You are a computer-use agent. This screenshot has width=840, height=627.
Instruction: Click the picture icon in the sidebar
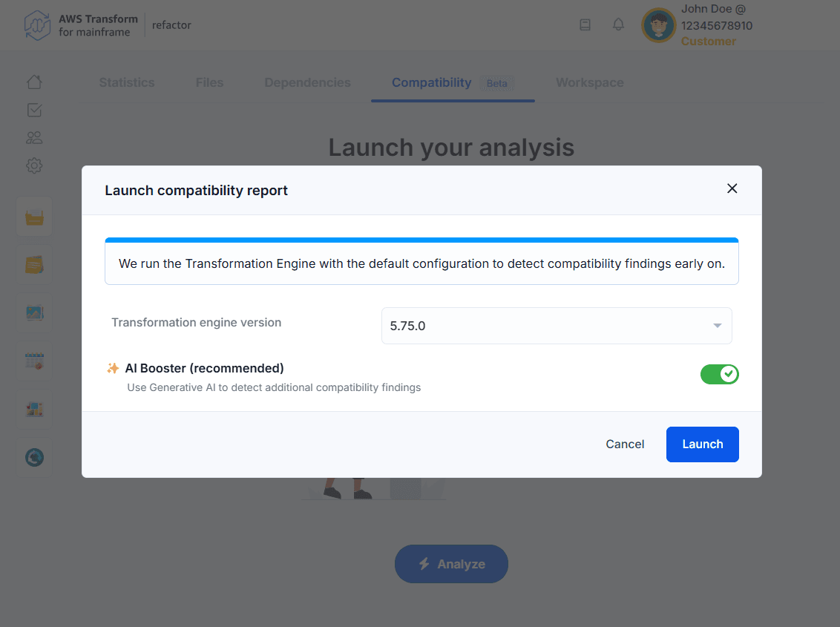pyautogui.click(x=34, y=313)
